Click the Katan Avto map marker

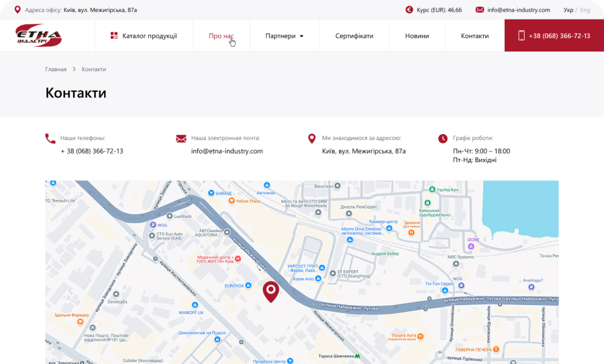coord(318,279)
